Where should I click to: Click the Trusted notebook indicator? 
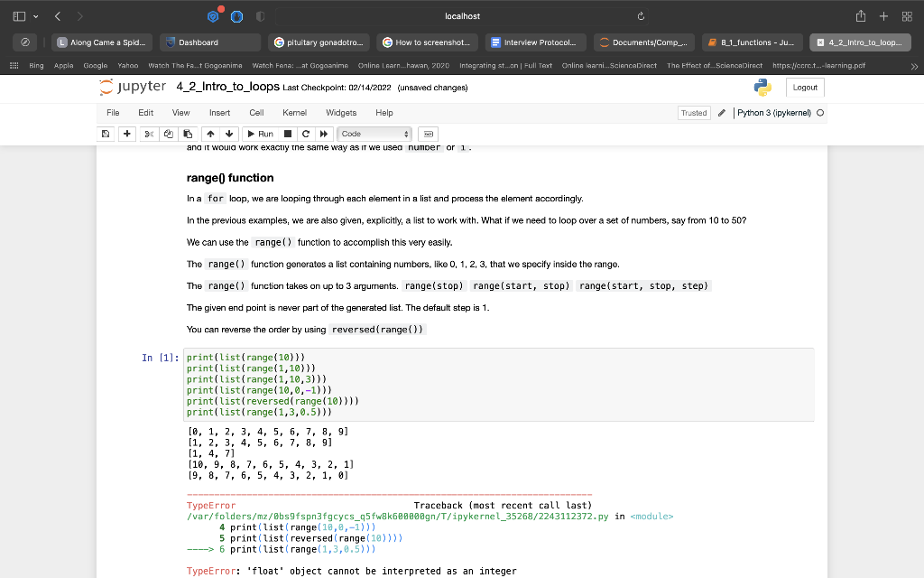pos(694,113)
